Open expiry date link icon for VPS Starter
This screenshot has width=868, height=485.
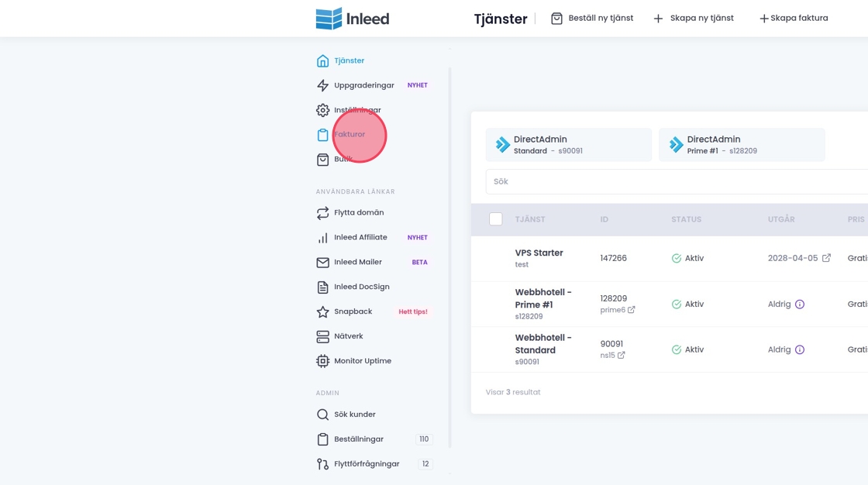click(826, 258)
